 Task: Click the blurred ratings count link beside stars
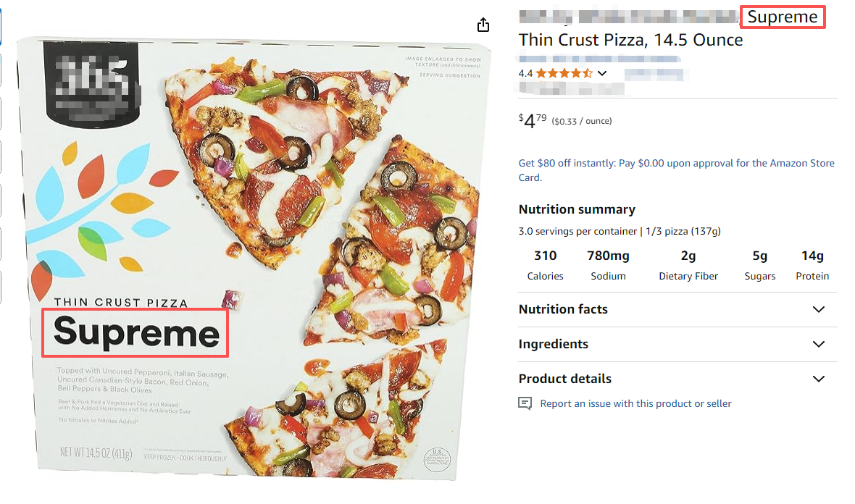[654, 73]
